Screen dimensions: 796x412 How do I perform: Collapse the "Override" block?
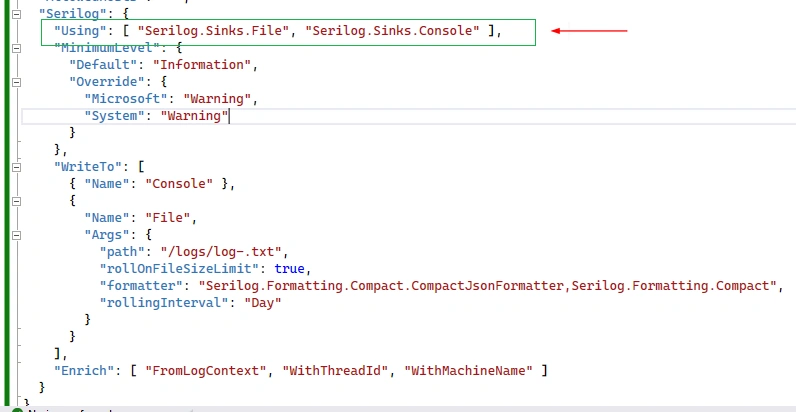tap(16, 82)
